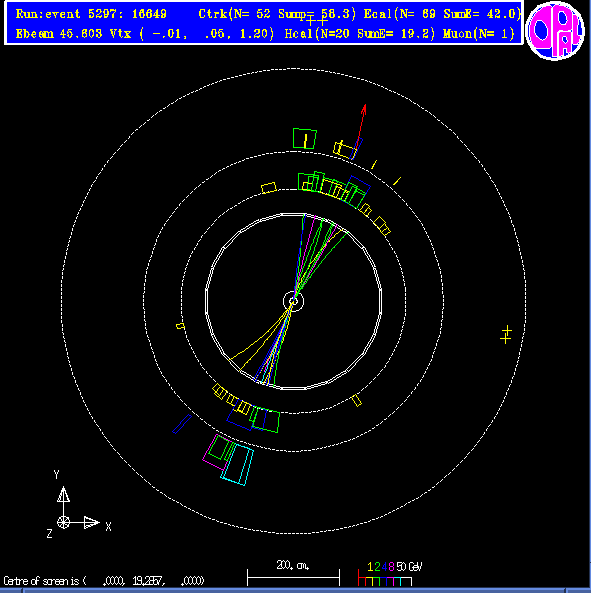Image resolution: width=591 pixels, height=593 pixels.
Task: Click the Ebeam 45.603 value in header
Action: tap(59, 34)
